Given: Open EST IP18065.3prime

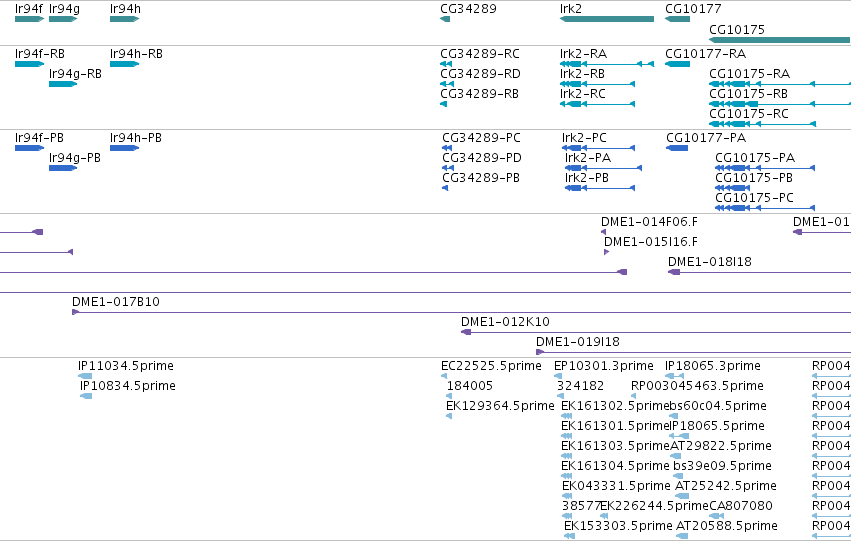Looking at the screenshot, I should click(713, 366).
